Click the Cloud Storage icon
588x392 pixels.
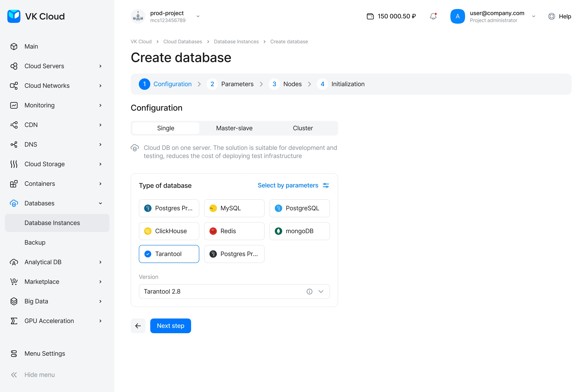[14, 164]
